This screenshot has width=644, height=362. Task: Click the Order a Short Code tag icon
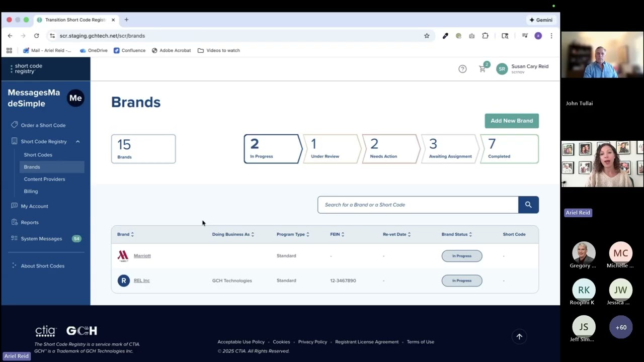click(x=14, y=125)
